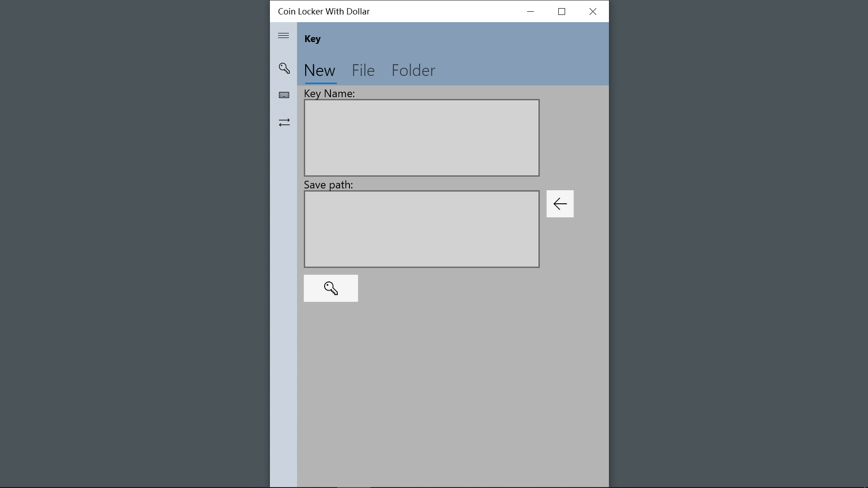The image size is (868, 488).
Task: Open the hamburger navigation menu
Action: click(x=283, y=36)
